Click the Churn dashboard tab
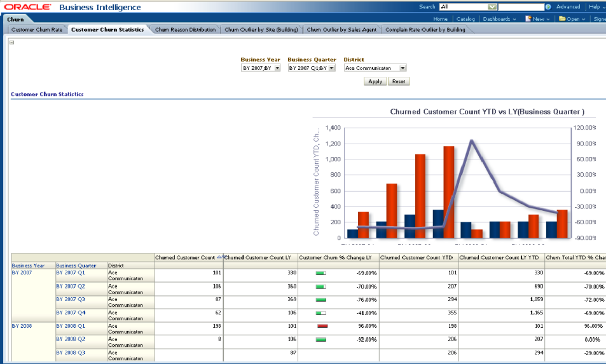Viewport: 606px width, 364px height. 15,19
